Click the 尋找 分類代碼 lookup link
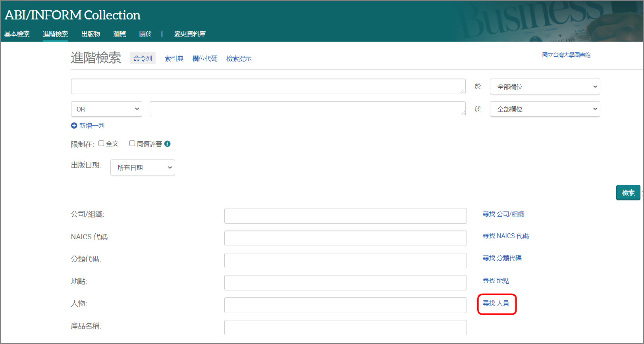This screenshot has width=644, height=344. coord(502,258)
